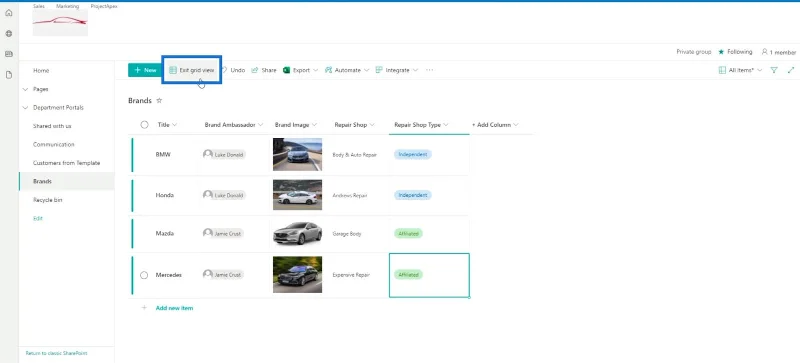Click Luke Donald avatar in BMW row
This screenshot has height=363, width=800.
click(x=208, y=154)
